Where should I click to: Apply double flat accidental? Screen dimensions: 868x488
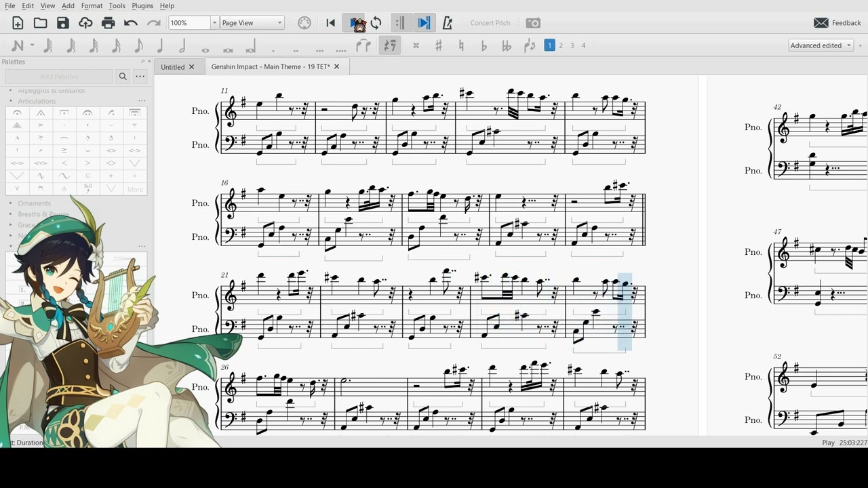click(507, 46)
